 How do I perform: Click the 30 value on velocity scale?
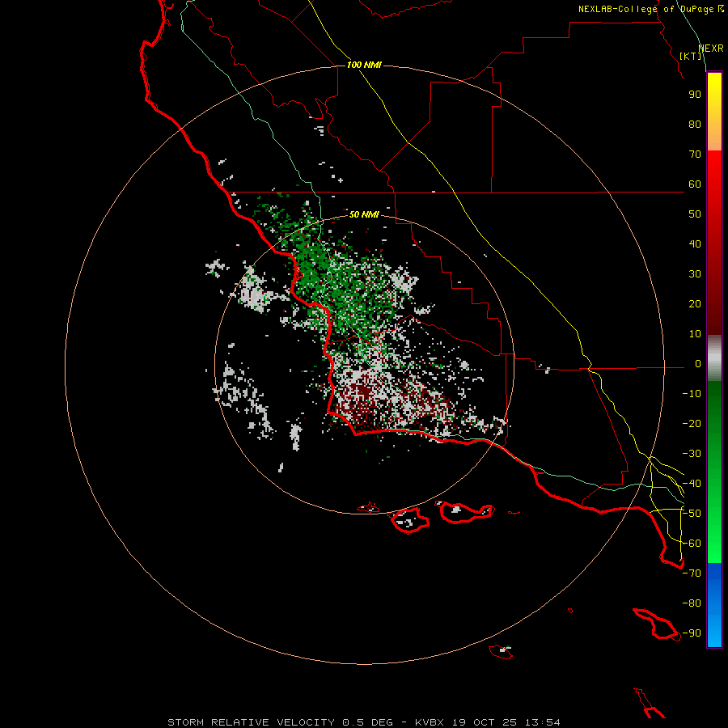(x=695, y=274)
